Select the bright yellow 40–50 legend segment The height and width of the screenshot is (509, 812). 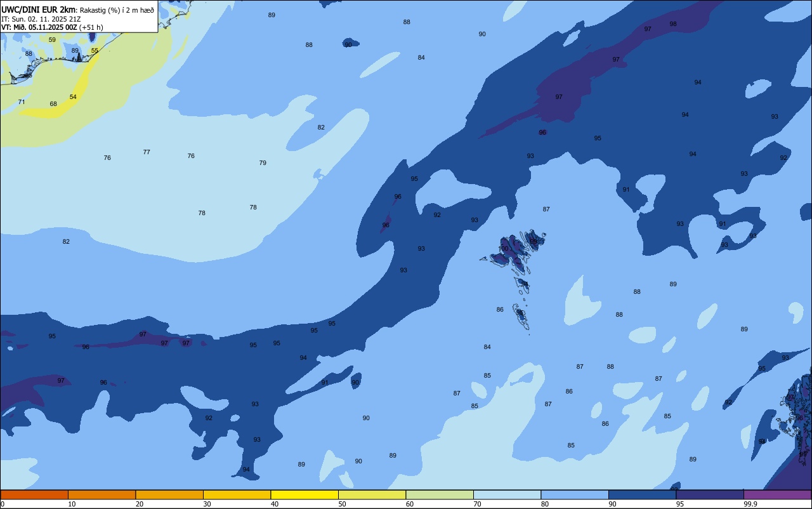(x=304, y=494)
